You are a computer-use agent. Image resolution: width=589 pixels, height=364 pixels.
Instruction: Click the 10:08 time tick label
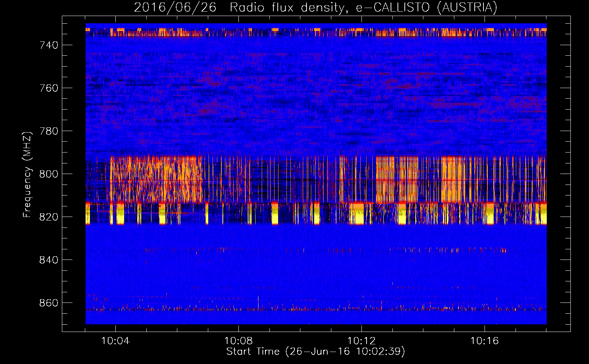click(x=238, y=341)
